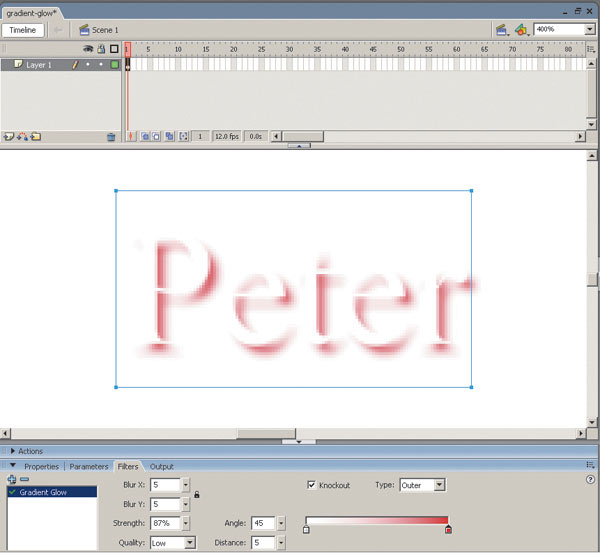The height and width of the screenshot is (553, 600).
Task: Delete layer with the trash icon
Action: click(111, 136)
